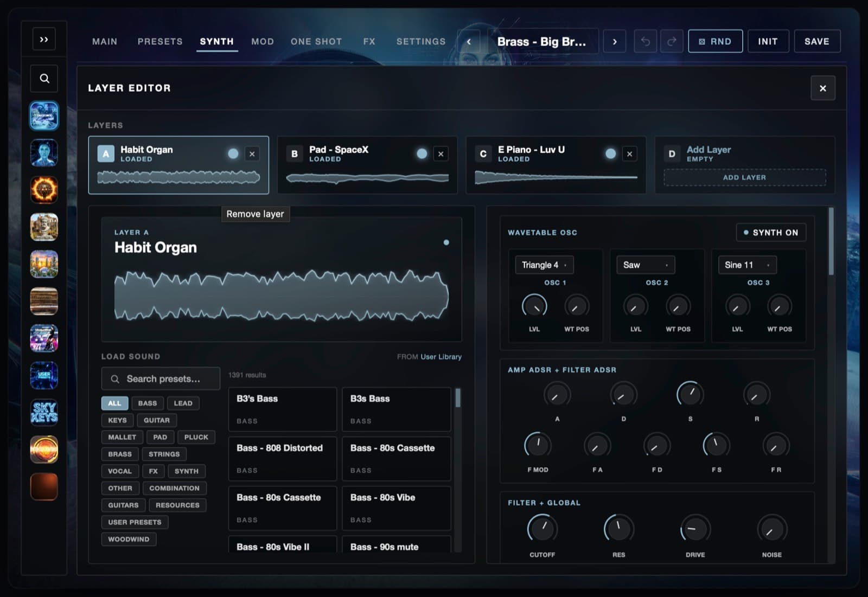Filter presets by PAD category
The width and height of the screenshot is (868, 597).
coord(160,437)
